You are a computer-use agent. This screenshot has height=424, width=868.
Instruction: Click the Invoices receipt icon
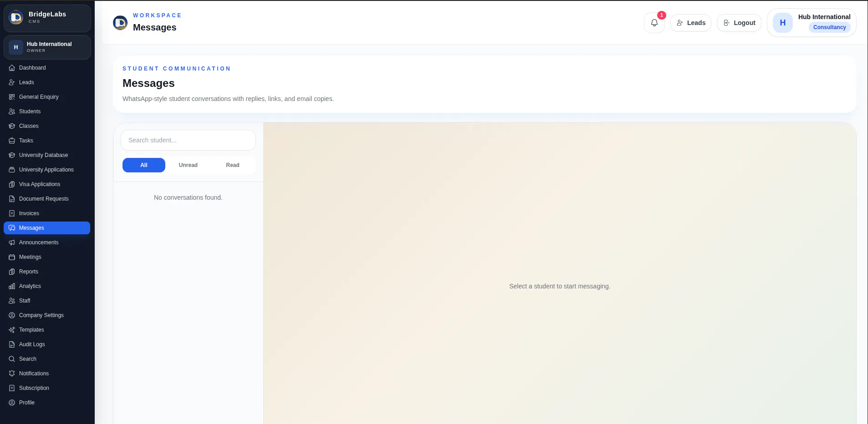pos(12,213)
